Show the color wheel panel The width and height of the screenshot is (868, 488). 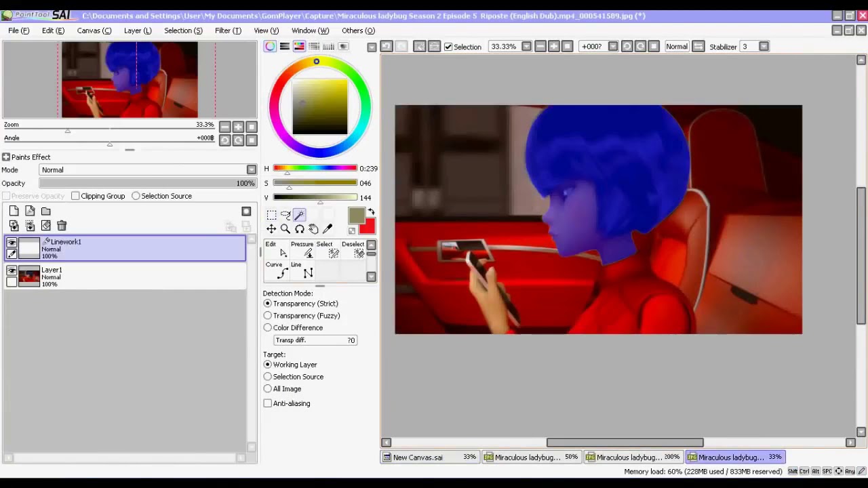tap(270, 46)
